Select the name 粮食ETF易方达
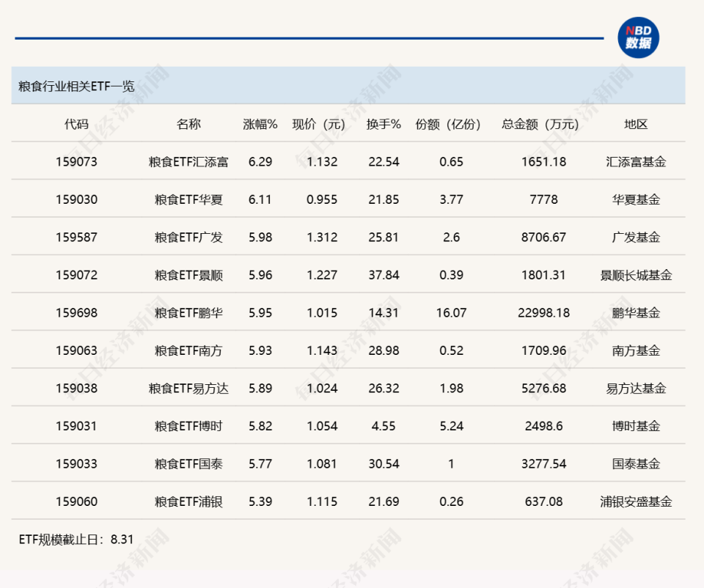Viewport: 704px width, 588px height. [x=188, y=388]
